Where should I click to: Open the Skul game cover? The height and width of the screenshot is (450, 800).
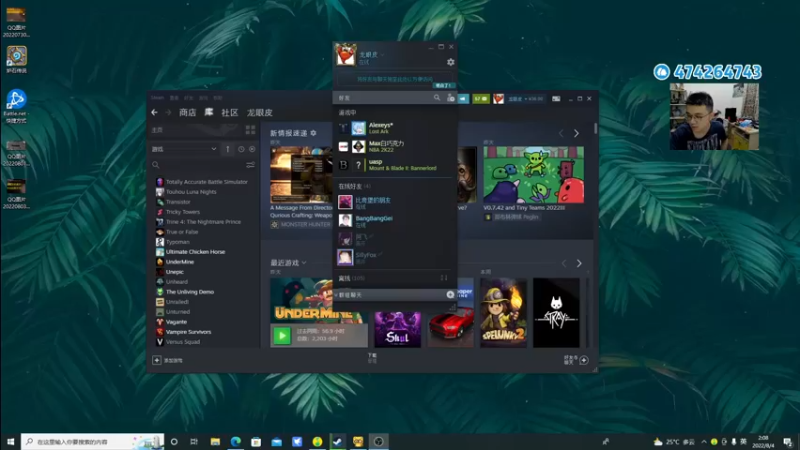[x=397, y=330]
